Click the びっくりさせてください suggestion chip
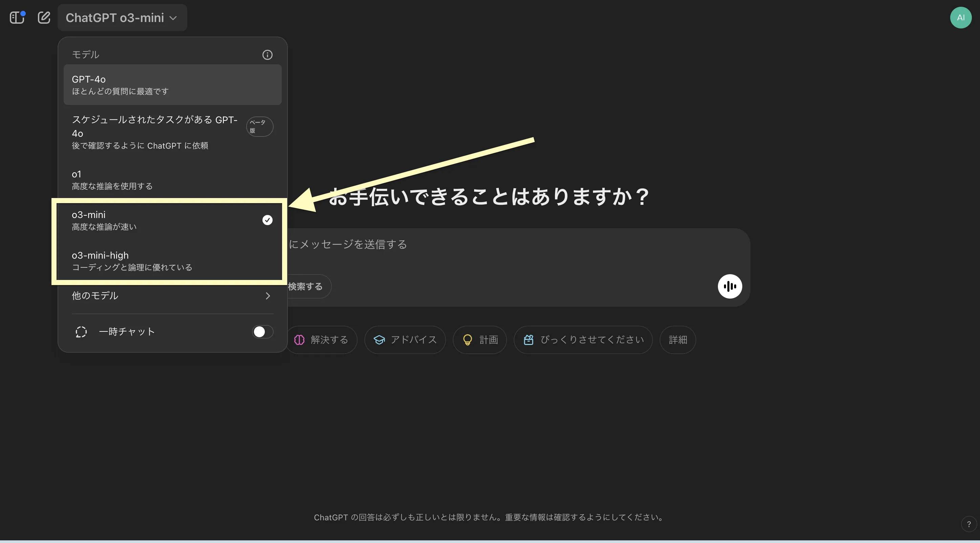The width and height of the screenshot is (980, 543). [583, 340]
